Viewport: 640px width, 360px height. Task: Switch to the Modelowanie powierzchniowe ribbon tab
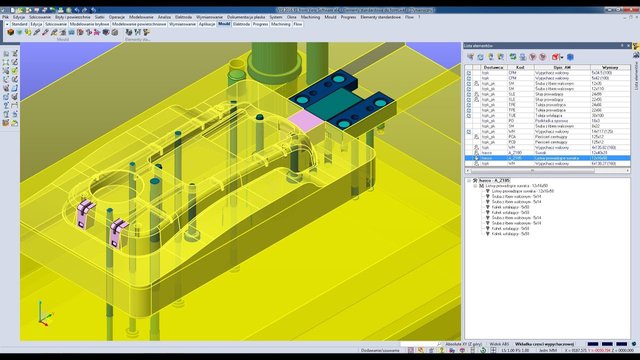(x=139, y=24)
